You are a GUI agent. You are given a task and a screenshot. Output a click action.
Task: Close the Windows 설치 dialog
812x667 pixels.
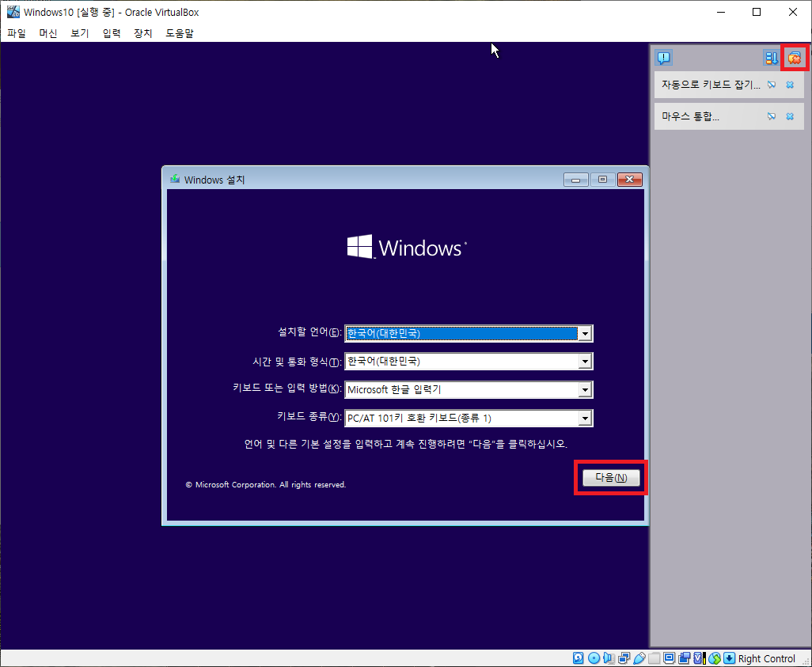[x=630, y=180]
